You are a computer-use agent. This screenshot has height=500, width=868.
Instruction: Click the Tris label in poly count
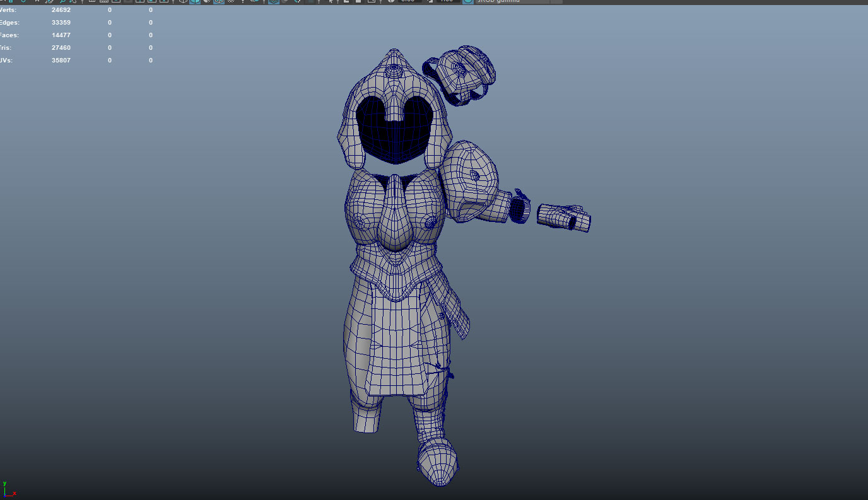(x=6, y=48)
